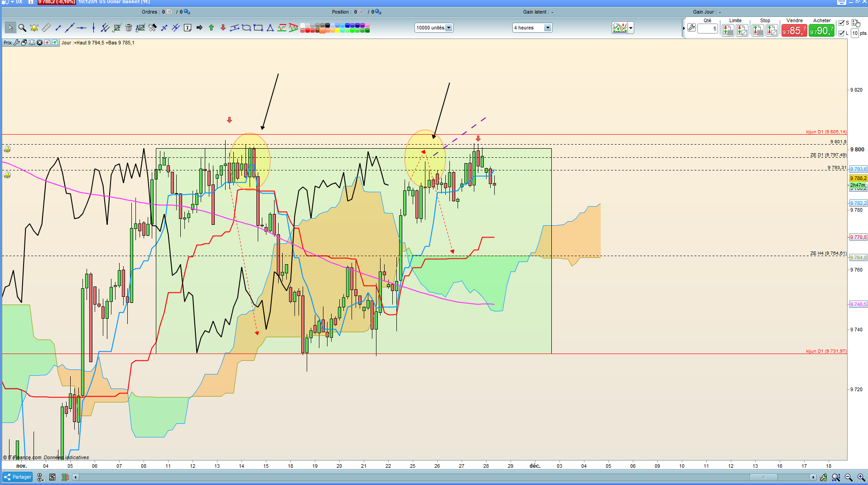Click the ZE H4 (9 764,61) label
The height and width of the screenshot is (485, 868).
point(828,253)
